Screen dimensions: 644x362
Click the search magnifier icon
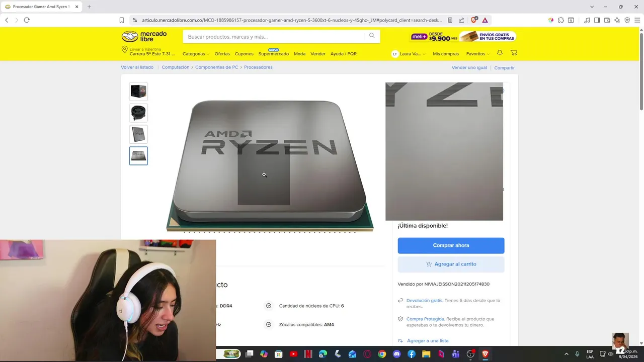(372, 36)
